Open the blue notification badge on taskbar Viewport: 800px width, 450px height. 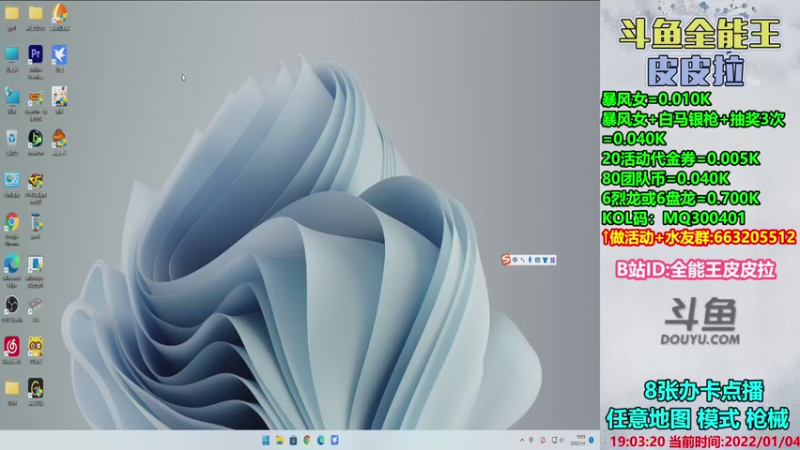click(592, 440)
